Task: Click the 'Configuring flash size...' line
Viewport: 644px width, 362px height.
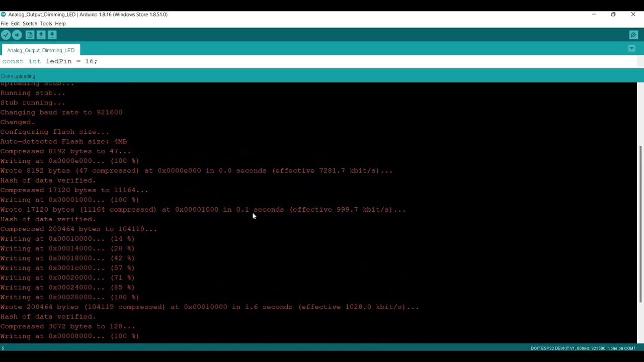Action: pos(54,132)
